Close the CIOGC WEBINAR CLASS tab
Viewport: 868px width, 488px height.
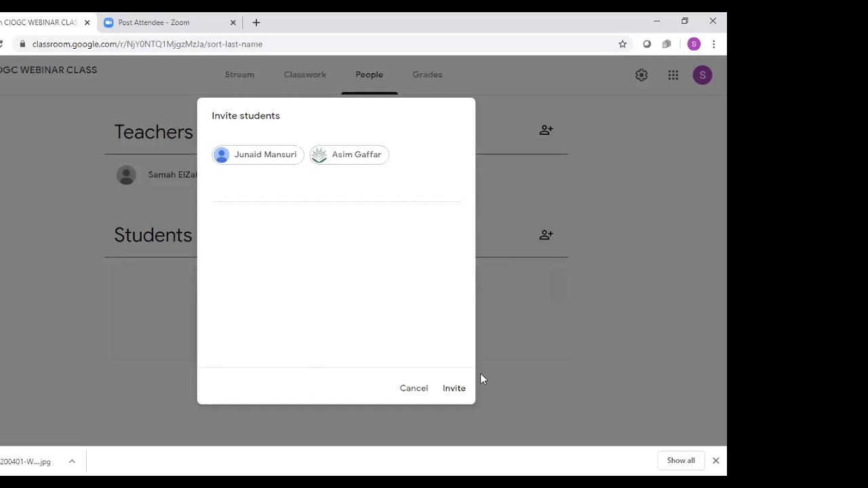[87, 22]
